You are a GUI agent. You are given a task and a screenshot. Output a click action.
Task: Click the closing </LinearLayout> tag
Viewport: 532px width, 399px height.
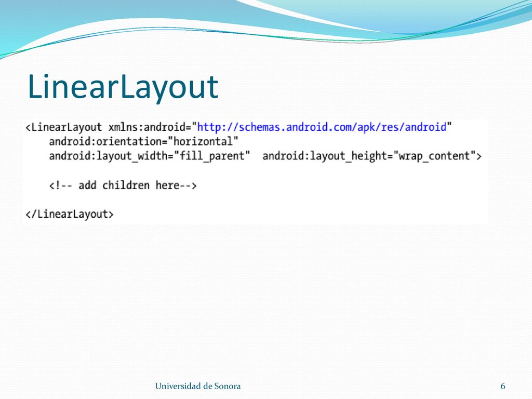[x=70, y=215]
